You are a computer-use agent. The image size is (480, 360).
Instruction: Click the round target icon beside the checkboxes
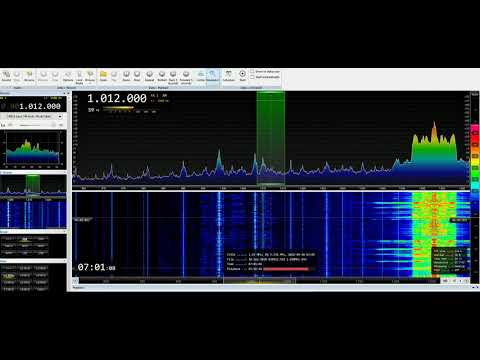click(242, 74)
